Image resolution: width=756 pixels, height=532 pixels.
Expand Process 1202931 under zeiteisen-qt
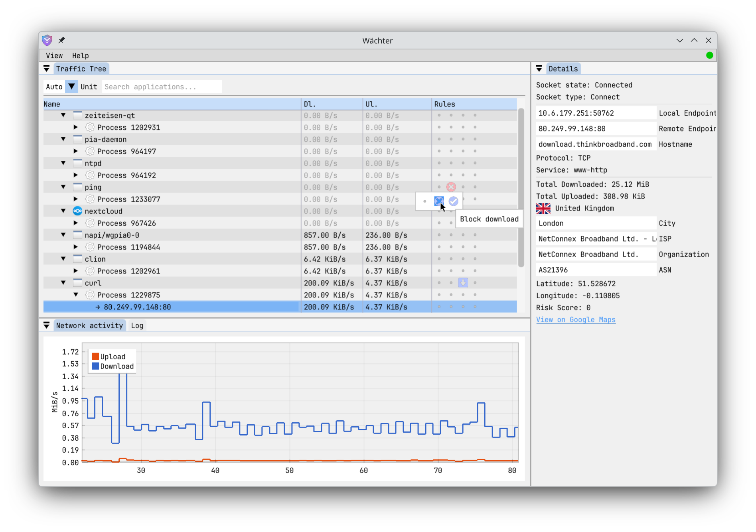75,127
